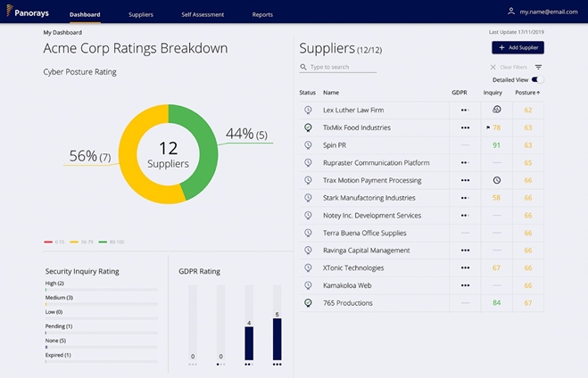Viewport: 588px width, 378px height.
Task: Click status icon for TixMix Food Industries
Action: click(x=308, y=127)
